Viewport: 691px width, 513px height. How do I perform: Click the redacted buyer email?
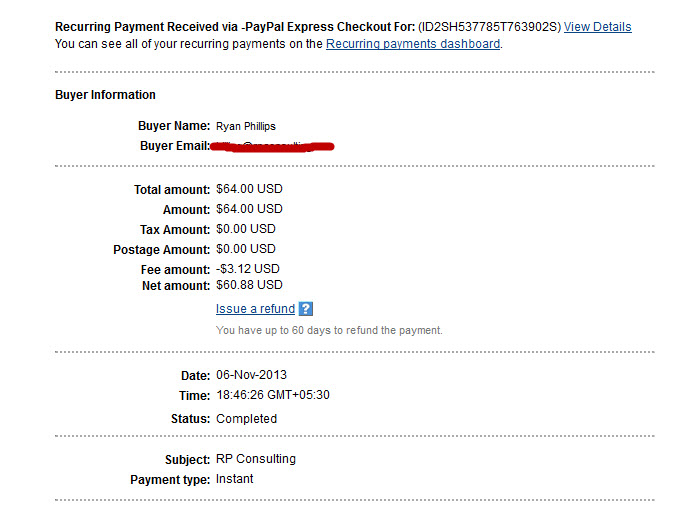272,146
